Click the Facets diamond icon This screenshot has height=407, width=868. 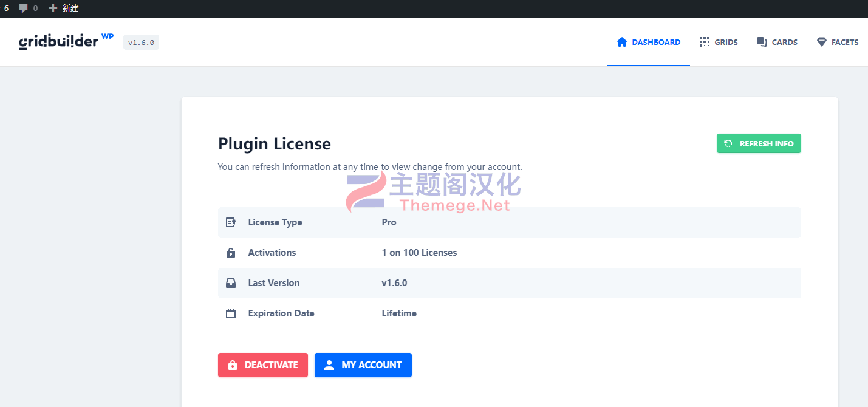822,42
